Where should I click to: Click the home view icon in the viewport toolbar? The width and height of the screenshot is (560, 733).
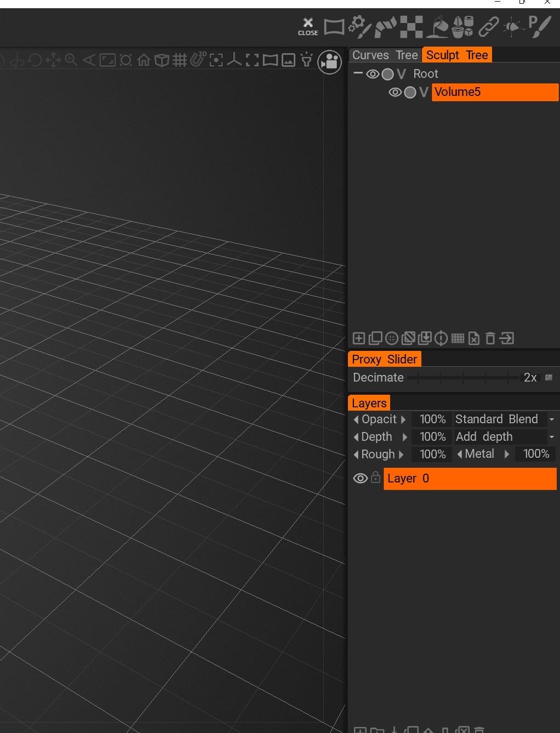(x=144, y=60)
